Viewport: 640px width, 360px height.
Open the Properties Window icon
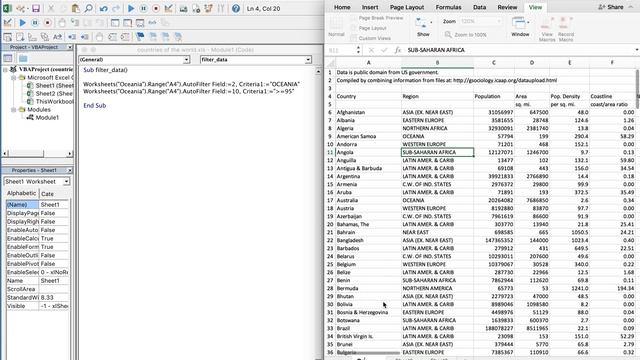(x=196, y=8)
